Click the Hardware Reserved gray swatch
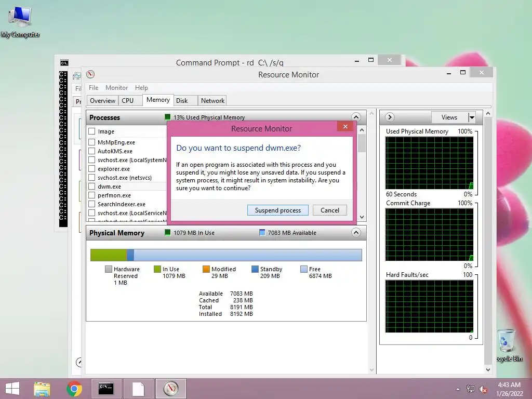This screenshot has width=532, height=399. [108, 269]
